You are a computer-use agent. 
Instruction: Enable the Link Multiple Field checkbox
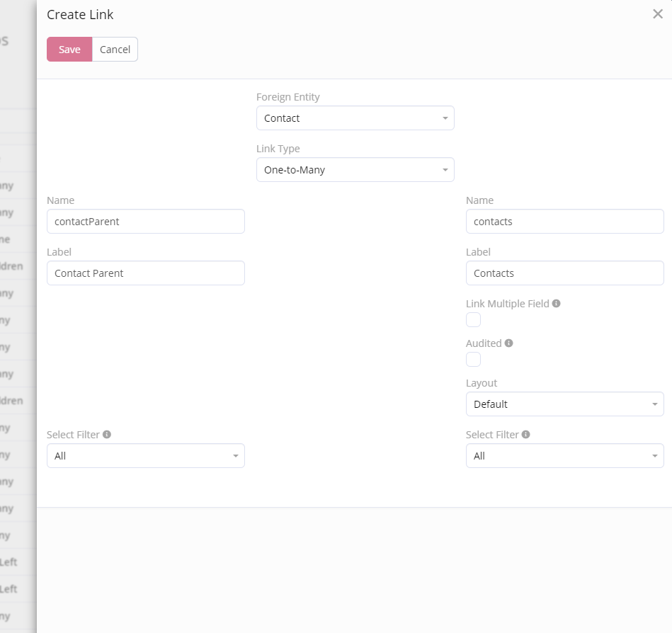473,320
